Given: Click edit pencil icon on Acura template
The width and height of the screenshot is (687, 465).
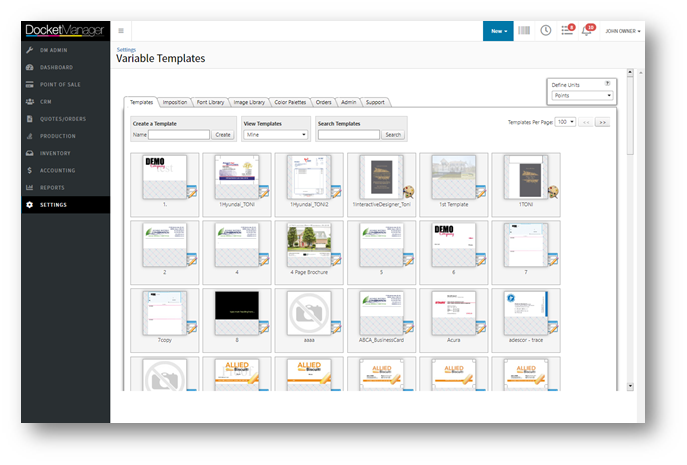Looking at the screenshot, I should click(x=481, y=327).
